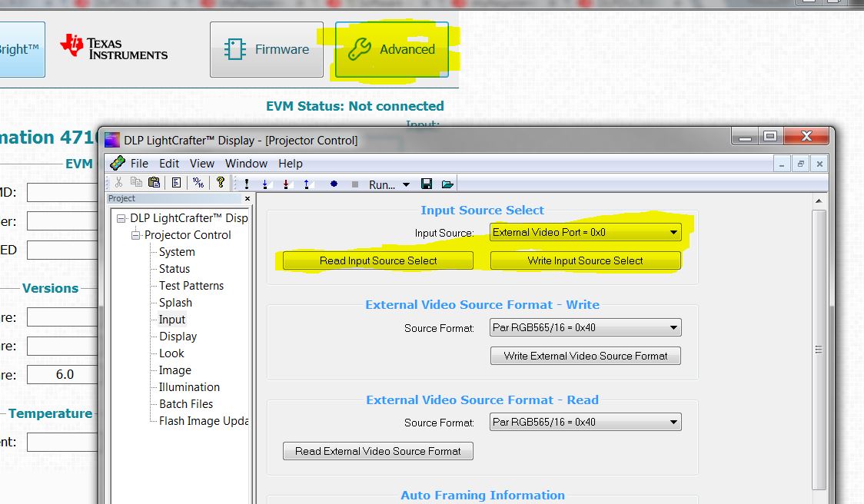Click the Run... toolbar button

pyautogui.click(x=382, y=184)
